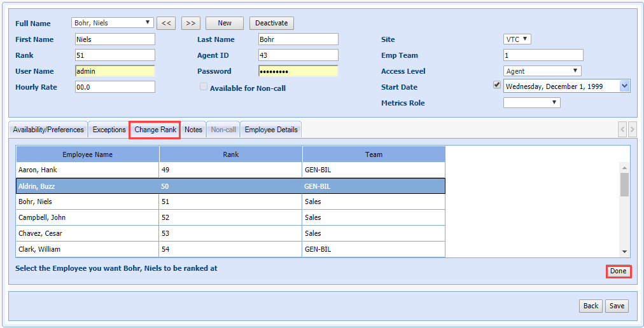The height and width of the screenshot is (328, 644).
Task: Go to next employee with >> button
Action: 190,23
